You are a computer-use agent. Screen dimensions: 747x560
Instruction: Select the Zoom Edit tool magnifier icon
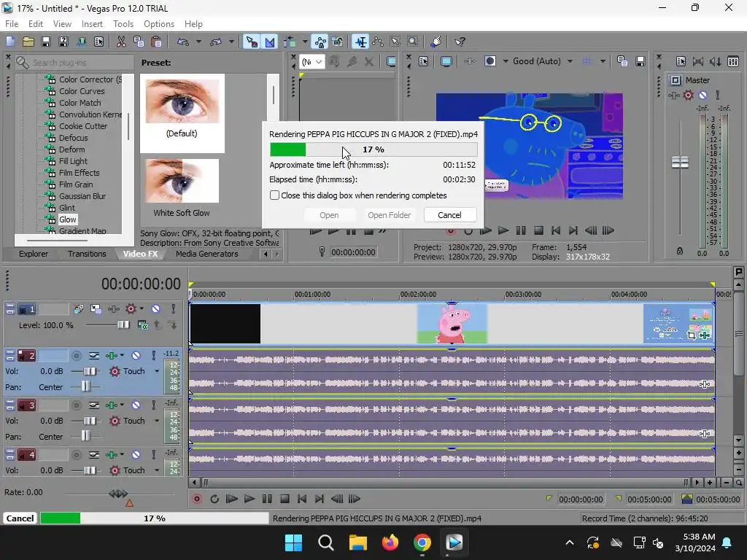(x=413, y=42)
